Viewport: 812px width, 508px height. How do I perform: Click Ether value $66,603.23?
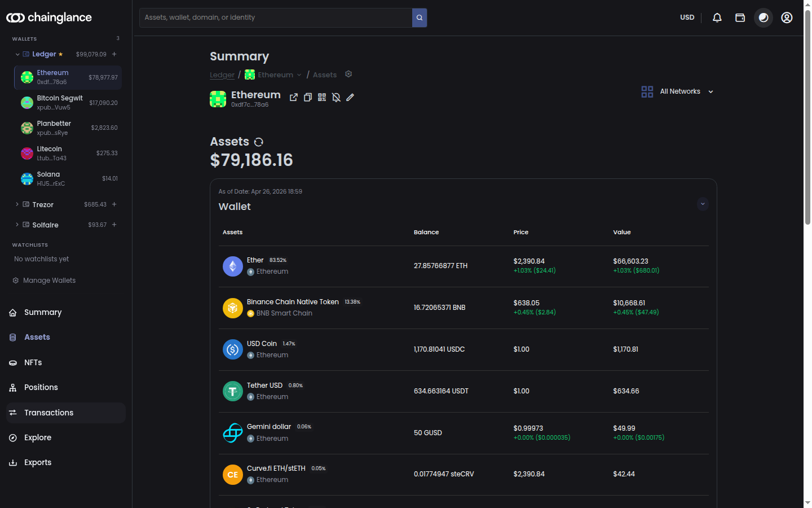click(x=630, y=261)
